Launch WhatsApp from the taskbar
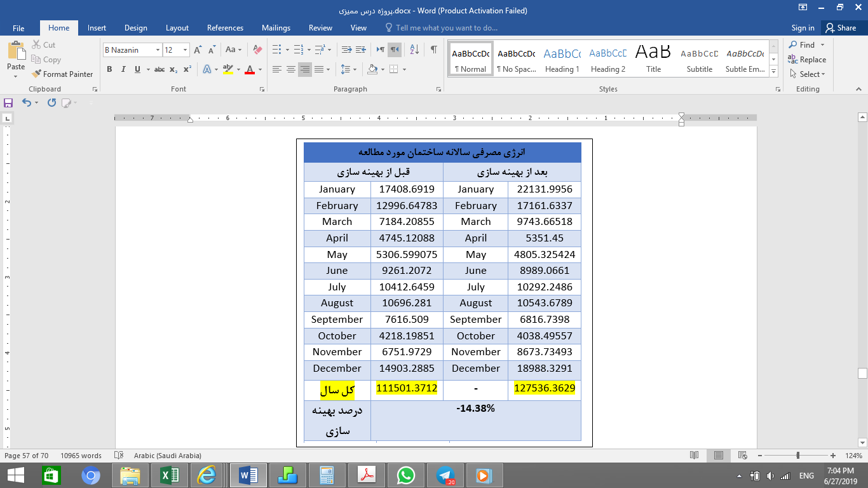868x488 pixels. (405, 475)
